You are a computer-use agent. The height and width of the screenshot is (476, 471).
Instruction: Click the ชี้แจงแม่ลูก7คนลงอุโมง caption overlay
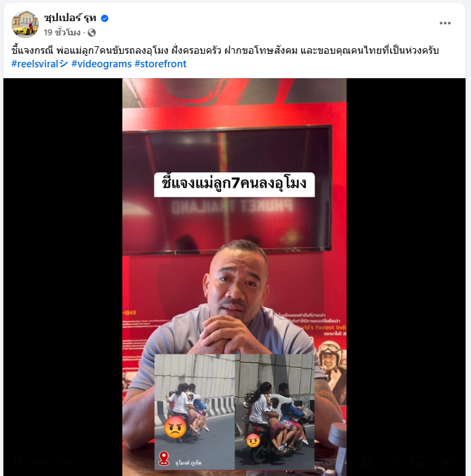(x=234, y=184)
